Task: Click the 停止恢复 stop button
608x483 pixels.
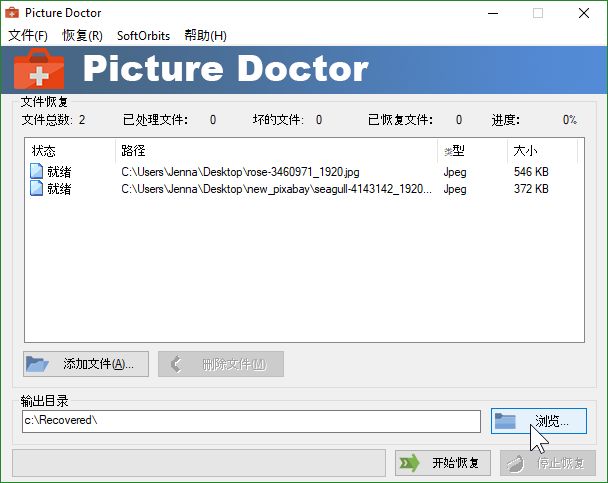Action: click(548, 463)
